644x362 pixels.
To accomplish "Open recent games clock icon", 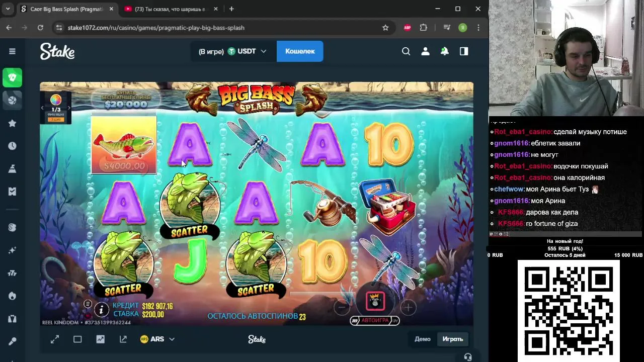I will point(12,146).
